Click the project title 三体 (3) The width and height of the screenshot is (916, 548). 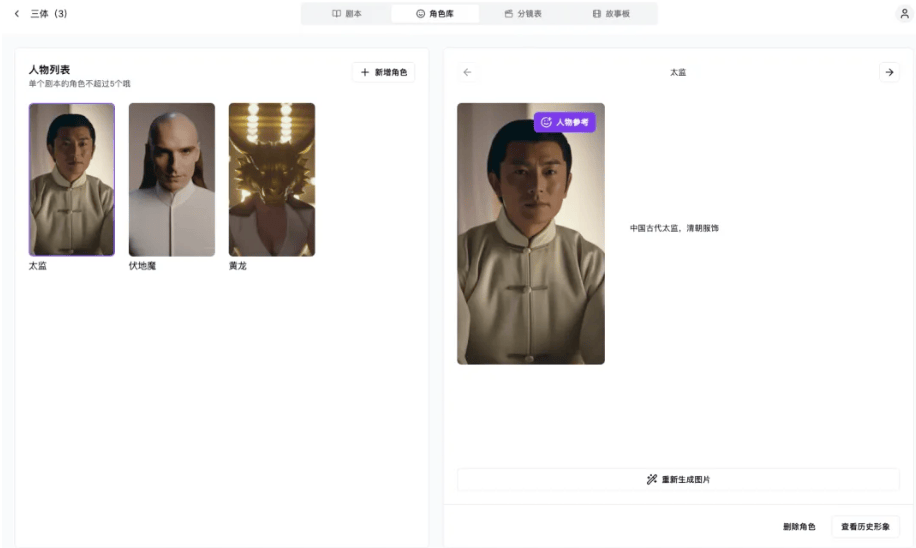point(48,13)
